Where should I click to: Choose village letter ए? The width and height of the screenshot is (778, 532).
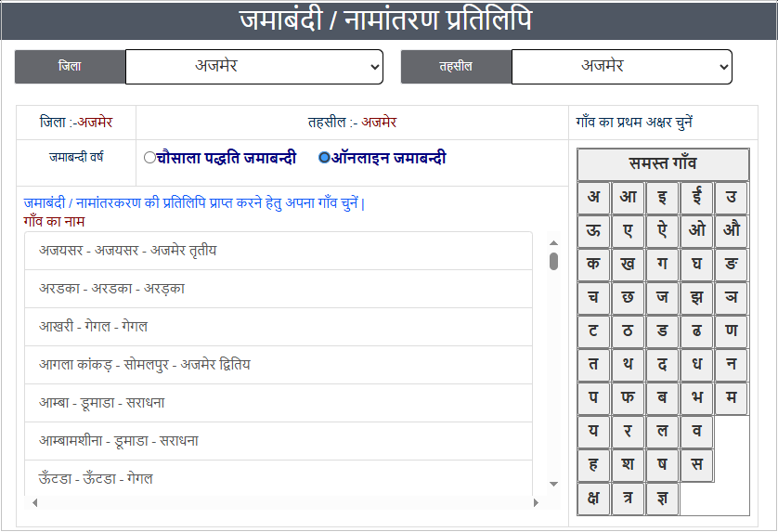point(629,231)
